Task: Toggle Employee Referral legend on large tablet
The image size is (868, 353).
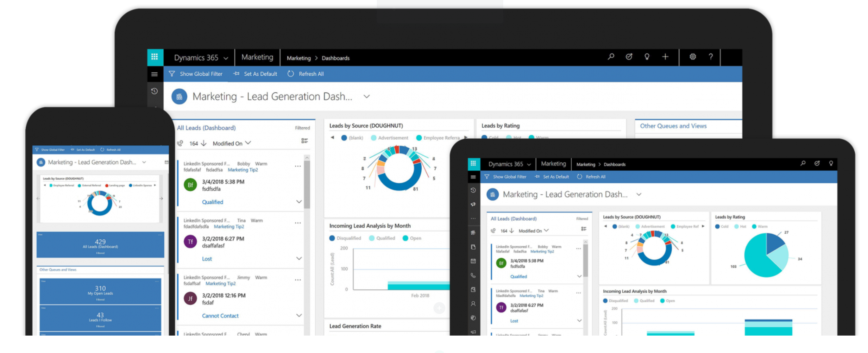Action: (x=438, y=138)
